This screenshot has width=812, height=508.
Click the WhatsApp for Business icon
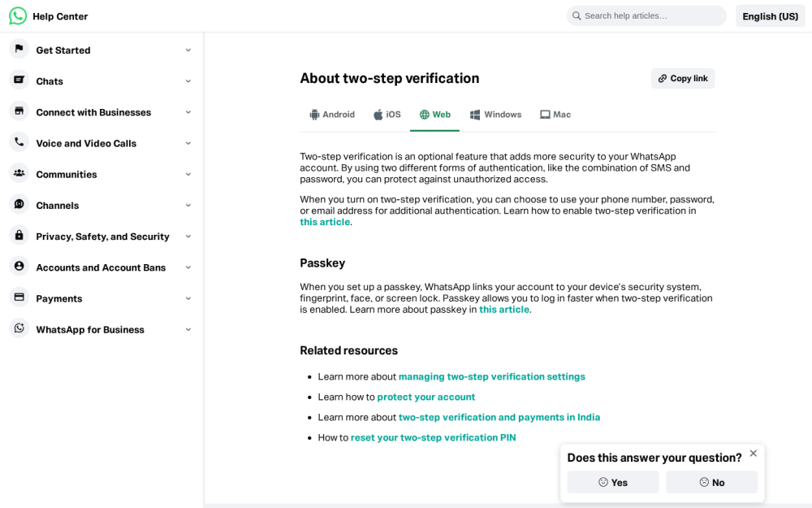[x=19, y=328]
